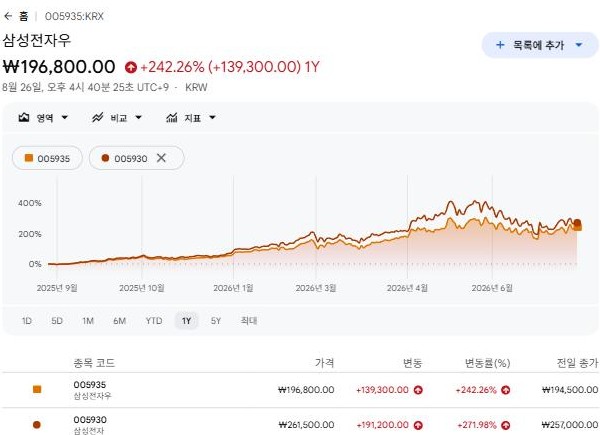Click the red up-arrow beside +242.26%
The image size is (600, 435).
(130, 68)
